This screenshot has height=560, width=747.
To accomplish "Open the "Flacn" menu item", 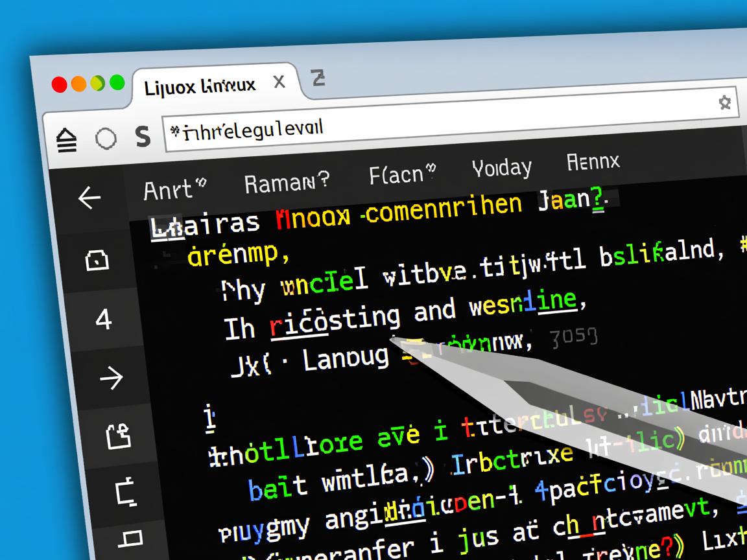I will coord(401,175).
